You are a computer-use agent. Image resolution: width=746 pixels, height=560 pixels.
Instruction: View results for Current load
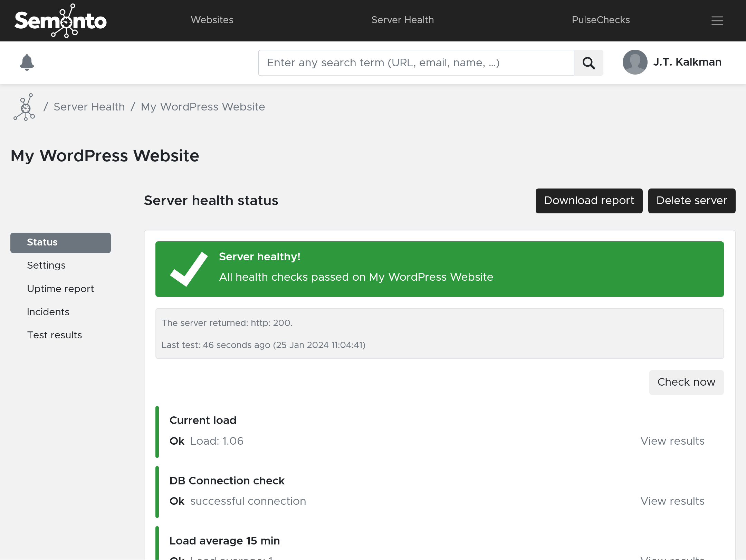[672, 441]
